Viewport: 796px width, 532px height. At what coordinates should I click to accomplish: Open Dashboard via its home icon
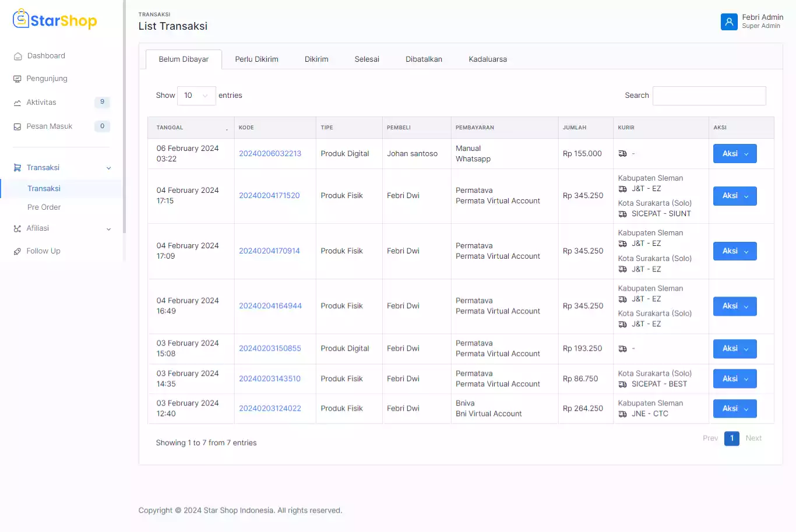click(17, 56)
